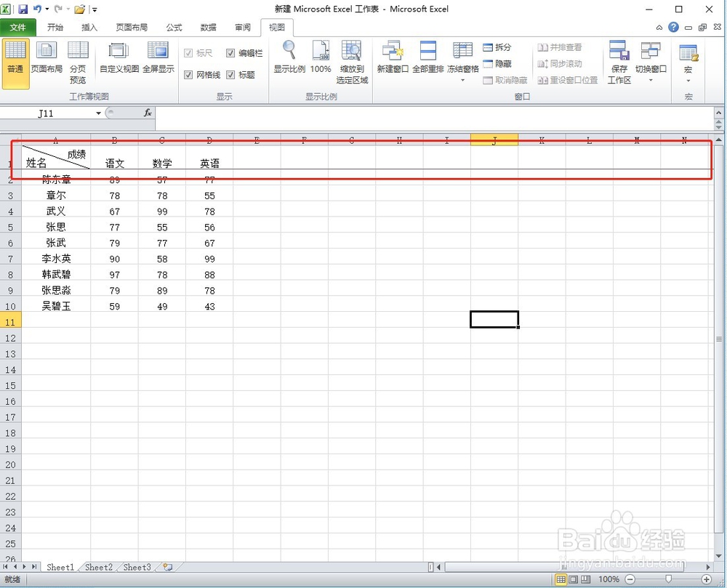The height and width of the screenshot is (588, 727).
Task: Open a New Window (新建窗口)
Action: point(393,58)
